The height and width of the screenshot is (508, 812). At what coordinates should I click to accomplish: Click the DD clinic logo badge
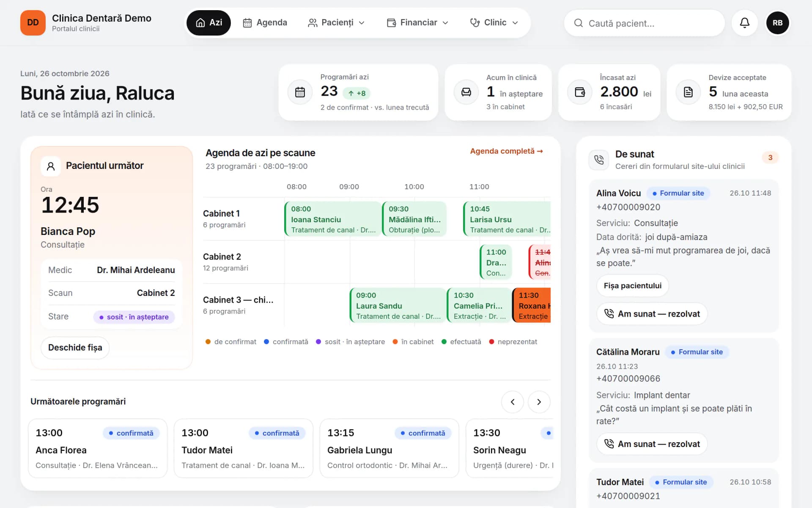33,23
